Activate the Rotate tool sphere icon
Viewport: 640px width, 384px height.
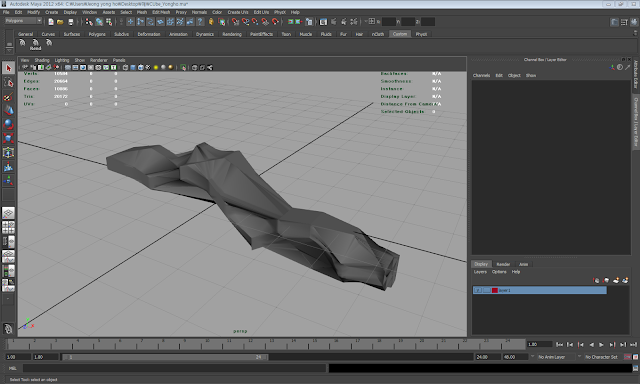coord(8,124)
